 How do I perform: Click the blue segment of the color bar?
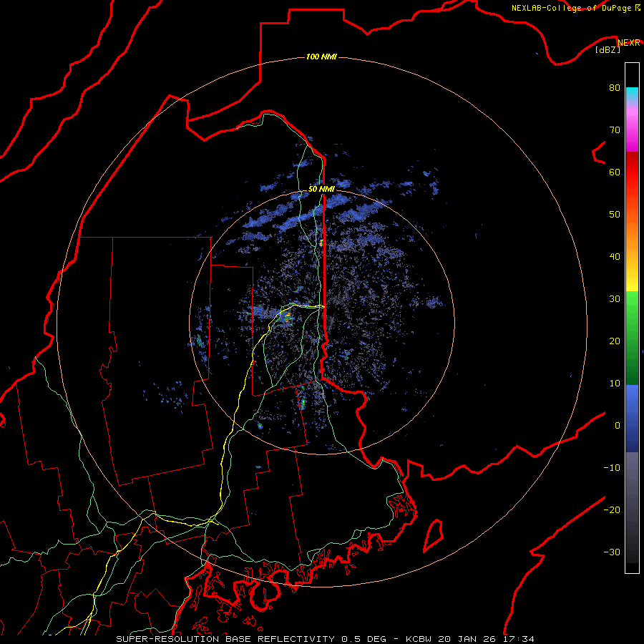point(632,418)
